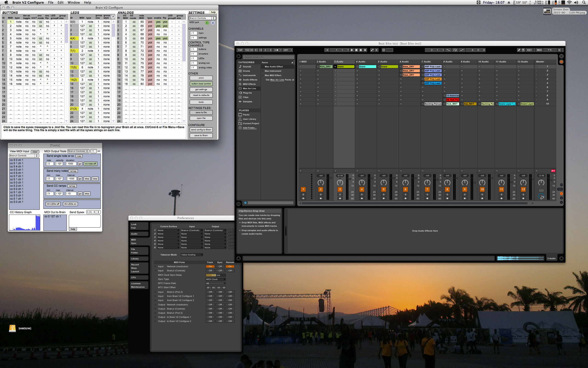The image size is (588, 368).
Task: Enable KEY map mode switch
Action: (529, 50)
